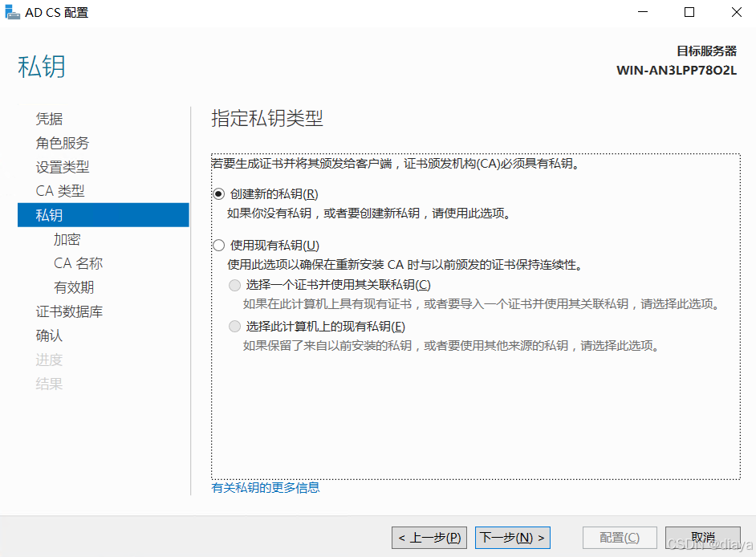Click the 指定私钥类型 heading

click(267, 118)
